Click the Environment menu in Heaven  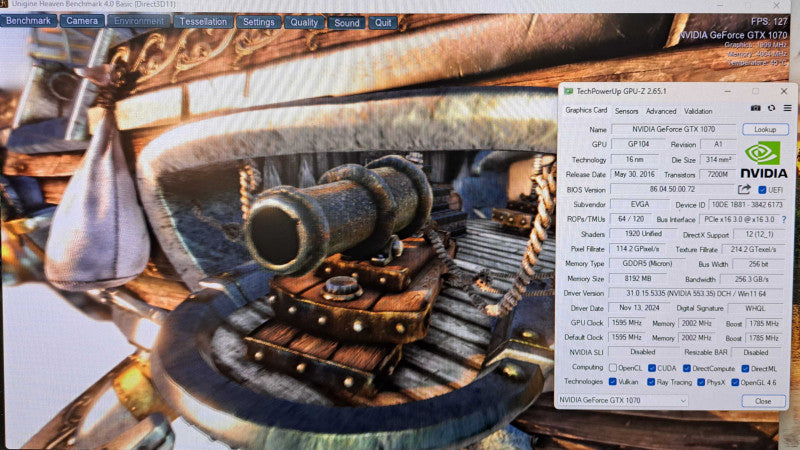point(139,21)
